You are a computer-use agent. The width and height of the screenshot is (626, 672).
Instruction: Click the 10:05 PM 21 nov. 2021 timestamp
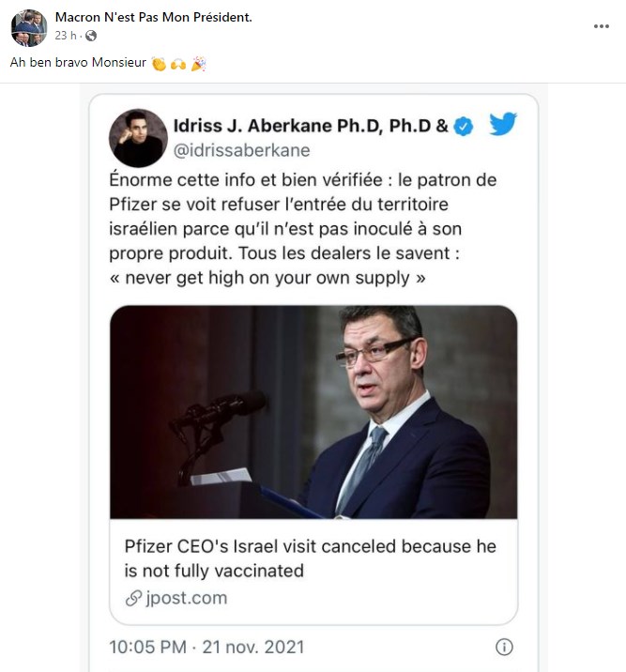tap(206, 647)
